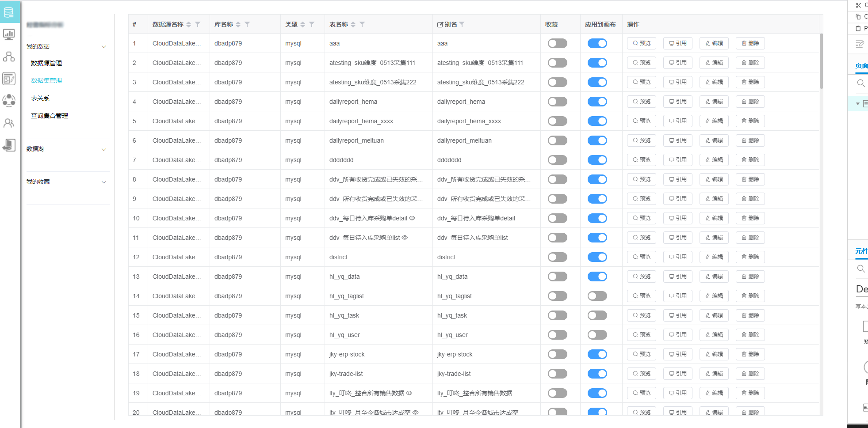Click filter icon on 类型 column
This screenshot has height=428, width=868.
tap(312, 24)
